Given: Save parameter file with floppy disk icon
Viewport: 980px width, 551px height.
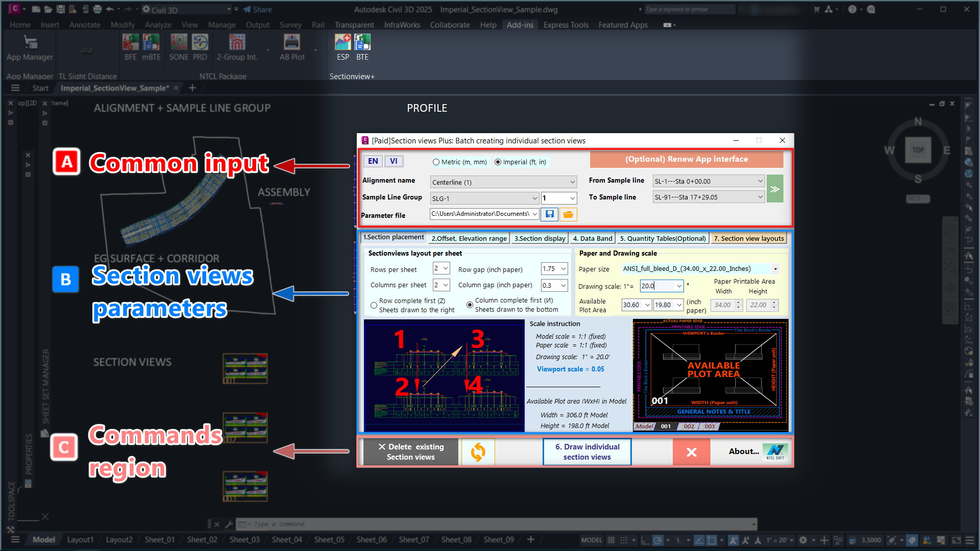Looking at the screenshot, I should [550, 214].
